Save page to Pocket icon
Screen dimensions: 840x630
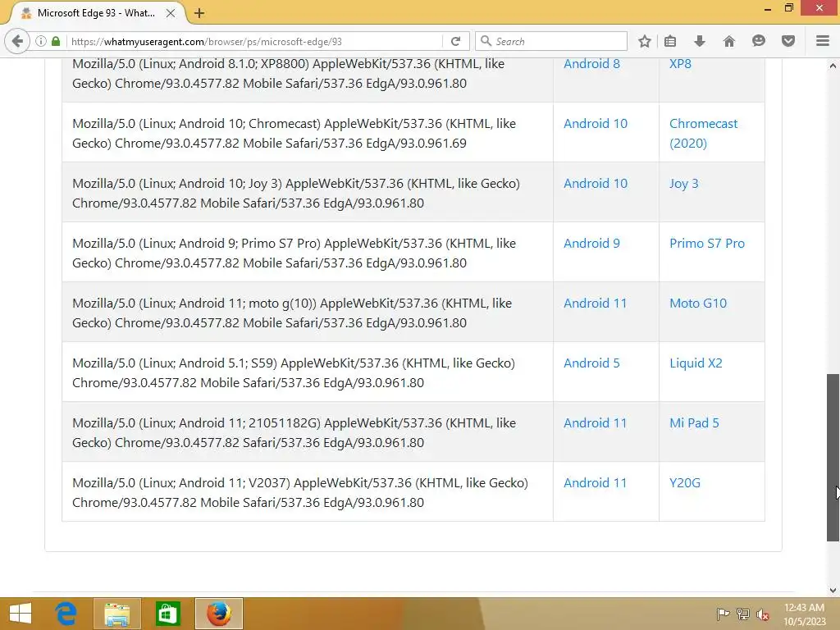coord(788,41)
